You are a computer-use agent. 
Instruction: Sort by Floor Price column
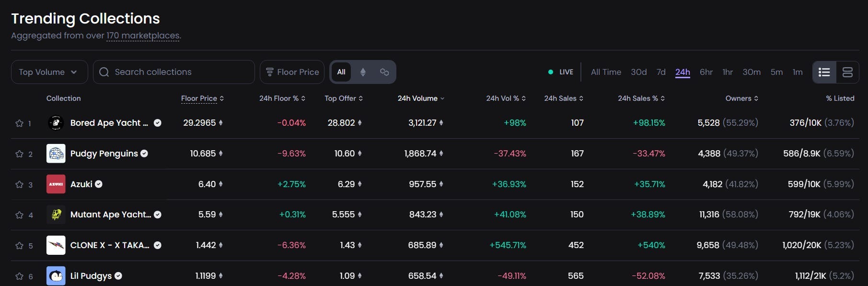tap(202, 98)
